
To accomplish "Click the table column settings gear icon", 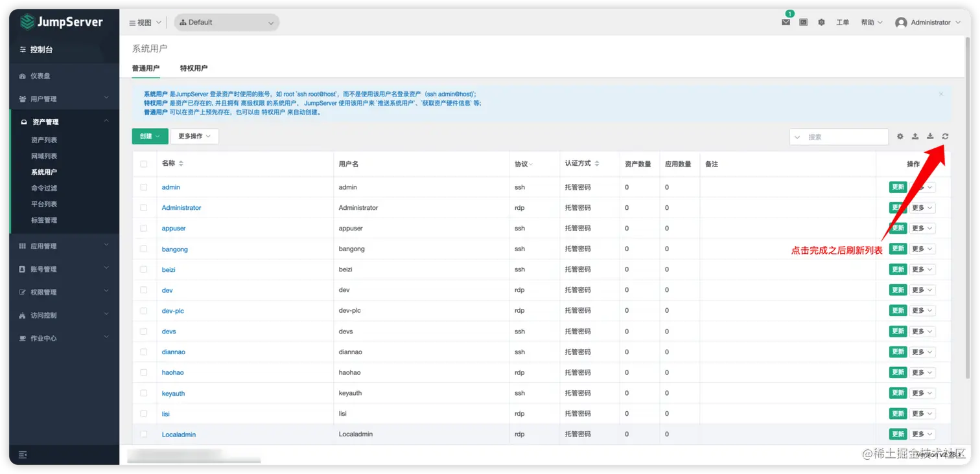I will coord(900,136).
